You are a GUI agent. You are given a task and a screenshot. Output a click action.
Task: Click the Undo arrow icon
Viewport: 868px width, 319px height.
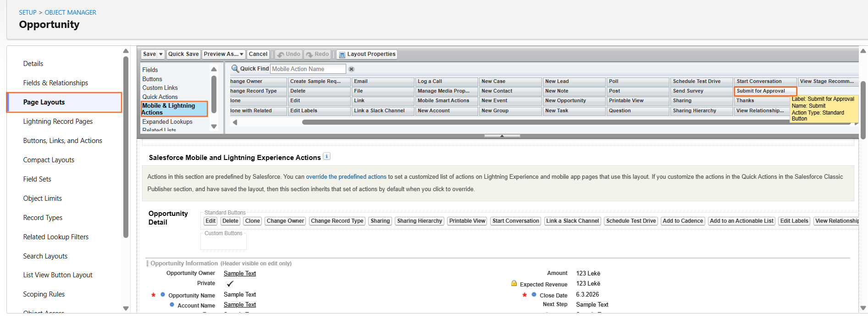[281, 55]
